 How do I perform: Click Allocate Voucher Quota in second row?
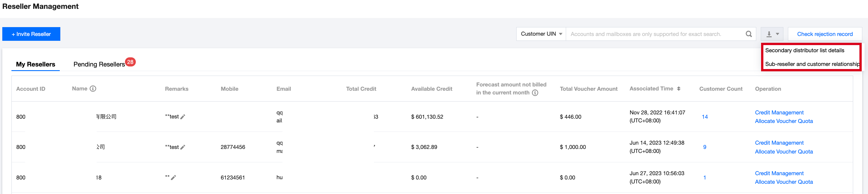pos(783,152)
